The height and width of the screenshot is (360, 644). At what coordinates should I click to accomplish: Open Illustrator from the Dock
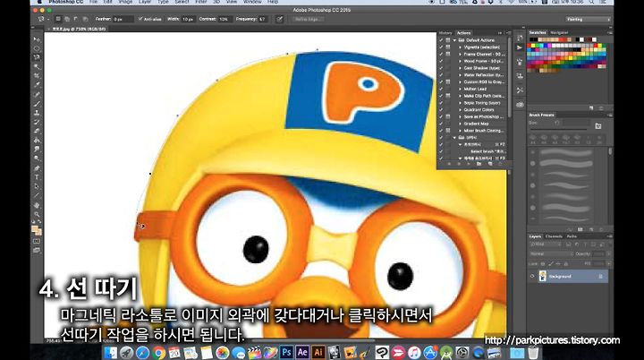[x=318, y=352]
